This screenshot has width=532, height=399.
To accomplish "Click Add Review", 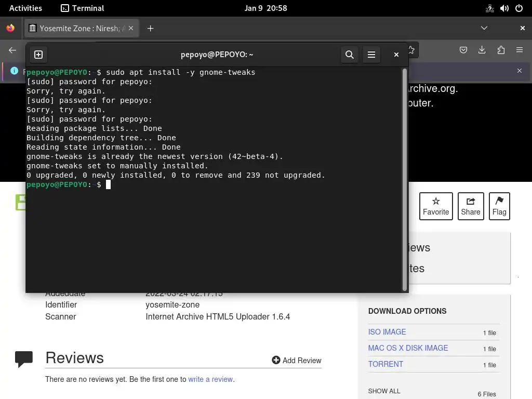I will [x=297, y=361].
